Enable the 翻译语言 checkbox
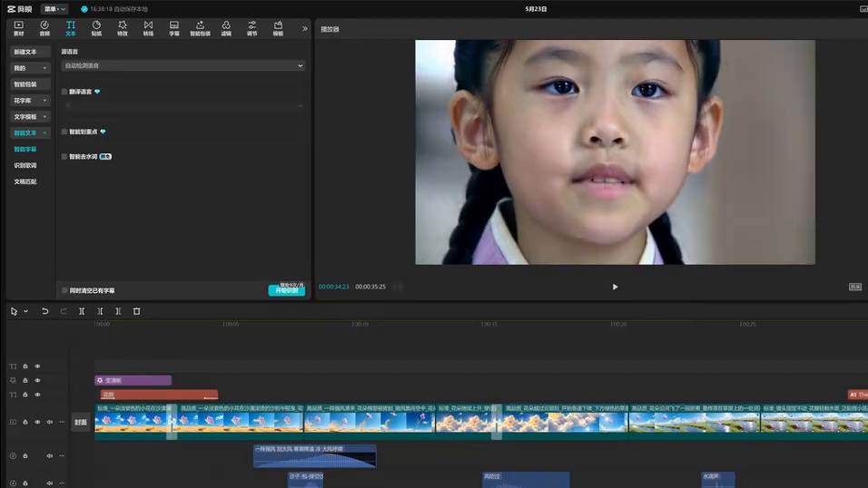Viewport: 868px width, 488px height. click(64, 92)
